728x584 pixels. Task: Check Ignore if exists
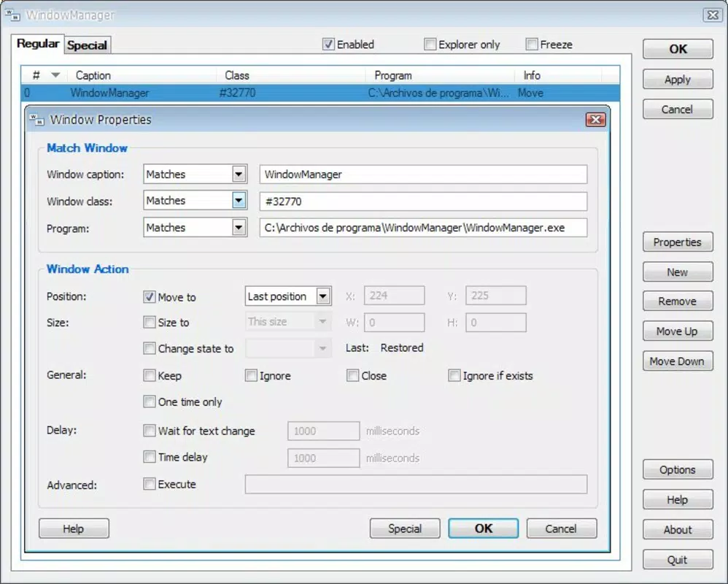tap(454, 375)
